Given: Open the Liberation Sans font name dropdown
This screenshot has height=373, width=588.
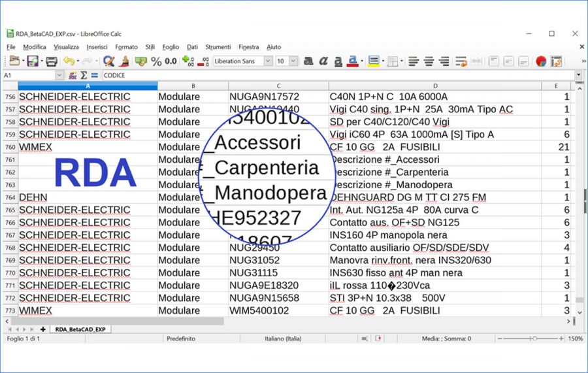Looking at the screenshot, I should click(x=268, y=61).
